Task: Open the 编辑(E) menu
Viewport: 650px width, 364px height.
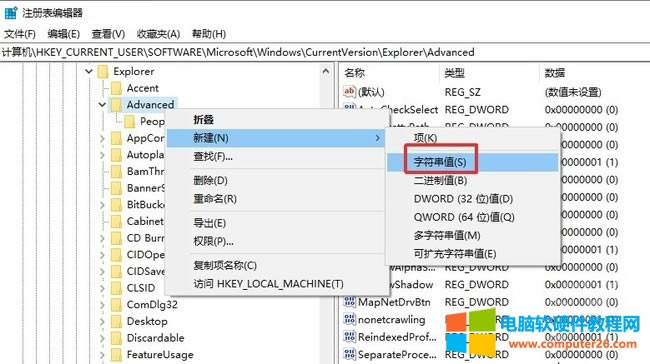Action: [x=63, y=34]
